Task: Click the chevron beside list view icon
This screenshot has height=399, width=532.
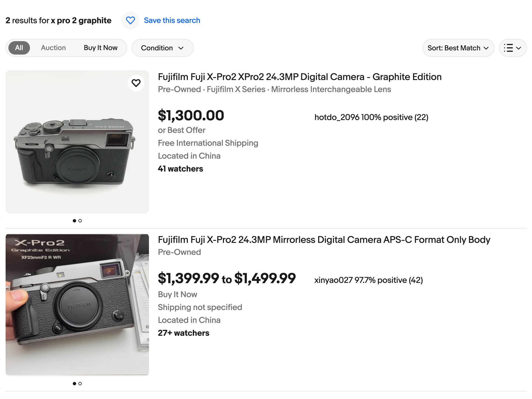Action: (x=519, y=48)
